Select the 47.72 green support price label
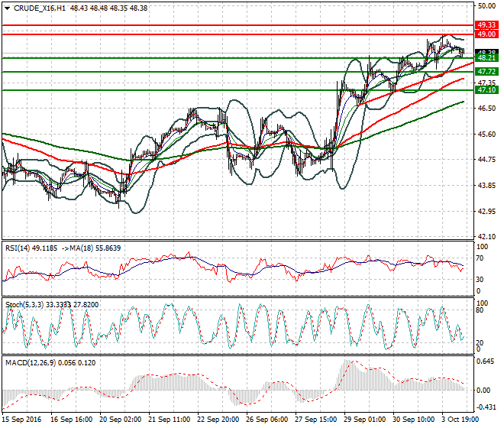 [x=486, y=71]
